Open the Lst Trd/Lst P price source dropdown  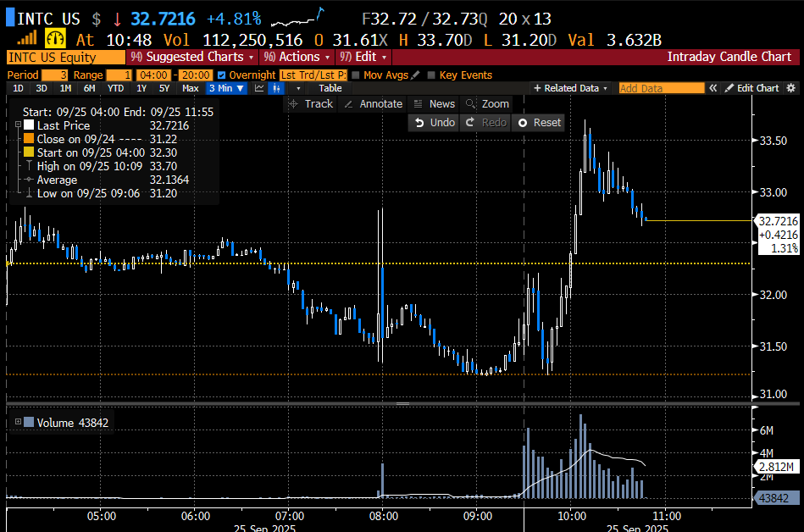[x=313, y=75]
